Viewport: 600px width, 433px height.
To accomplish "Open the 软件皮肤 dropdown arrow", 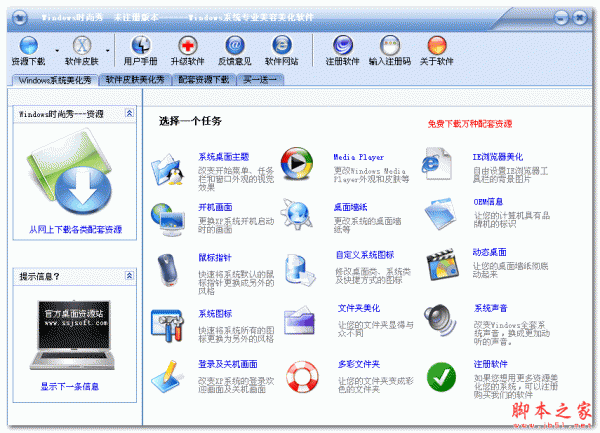I will coord(108,50).
